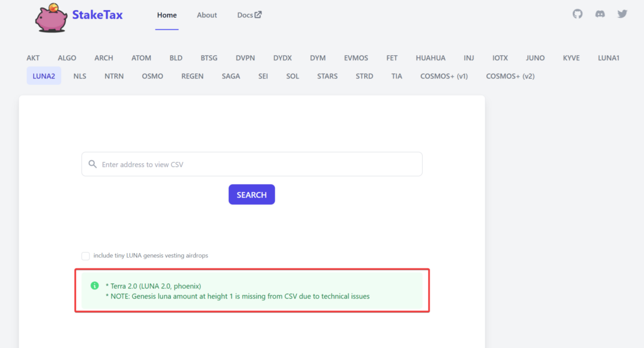This screenshot has width=644, height=348.
Task: Select the STARS chain tab
Action: (x=327, y=76)
